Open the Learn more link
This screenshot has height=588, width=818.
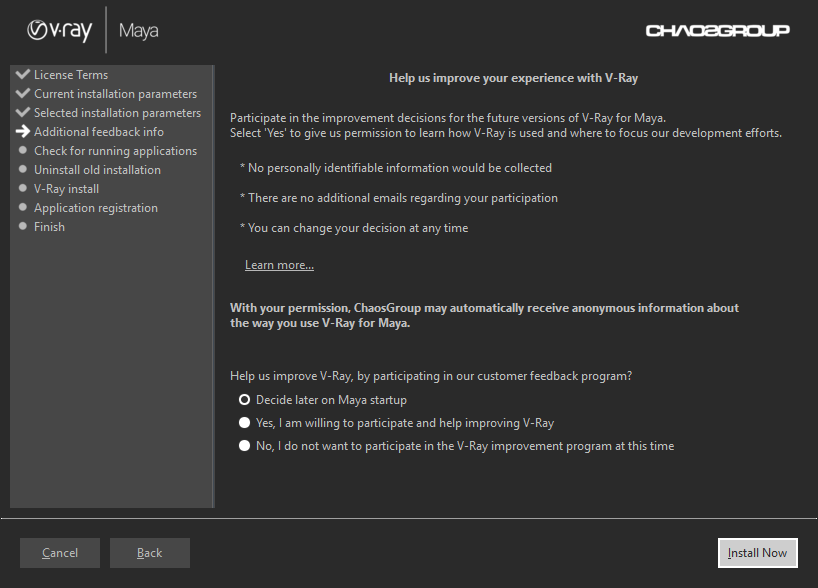[279, 265]
